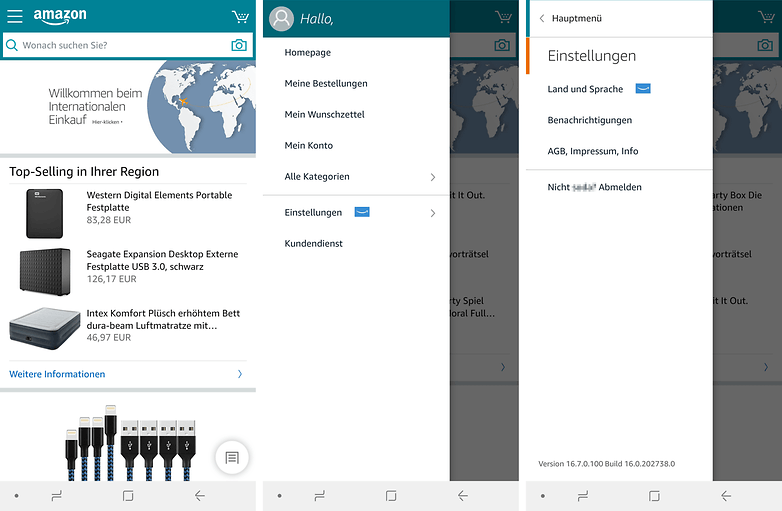The height and width of the screenshot is (511, 782).
Task: Open 'AGB, Impressum, Info' entry
Action: [x=592, y=151]
